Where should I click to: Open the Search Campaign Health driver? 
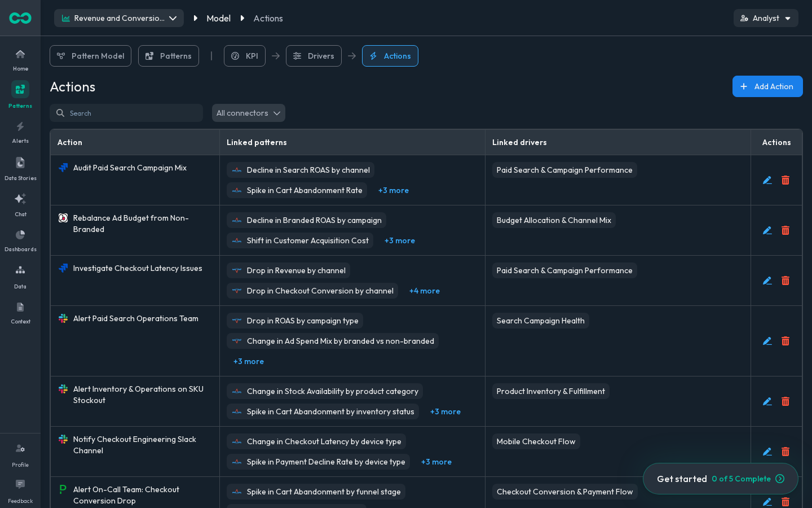pyautogui.click(x=541, y=321)
